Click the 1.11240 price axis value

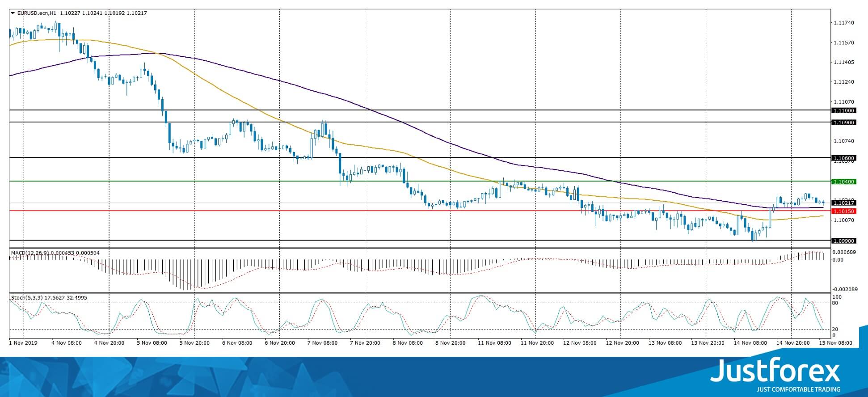[x=843, y=82]
